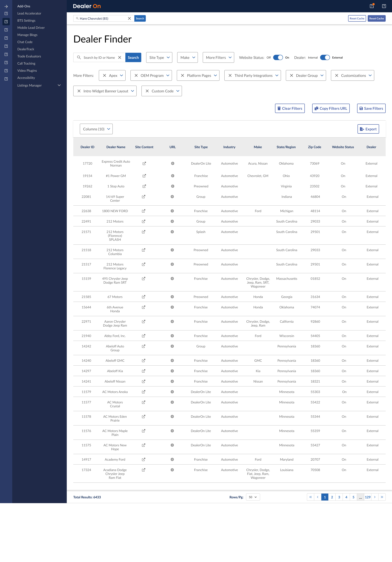Open Accessibility in the sidebar
392x562 pixels.
pyautogui.click(x=26, y=78)
